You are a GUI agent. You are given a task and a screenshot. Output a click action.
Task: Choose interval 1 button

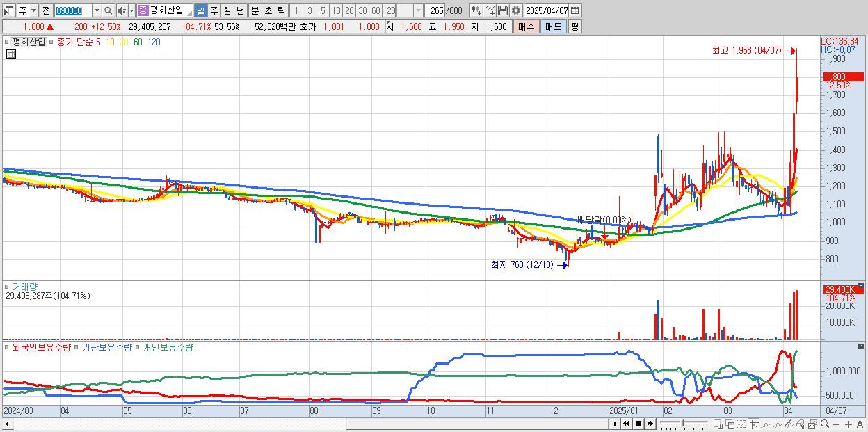click(296, 10)
